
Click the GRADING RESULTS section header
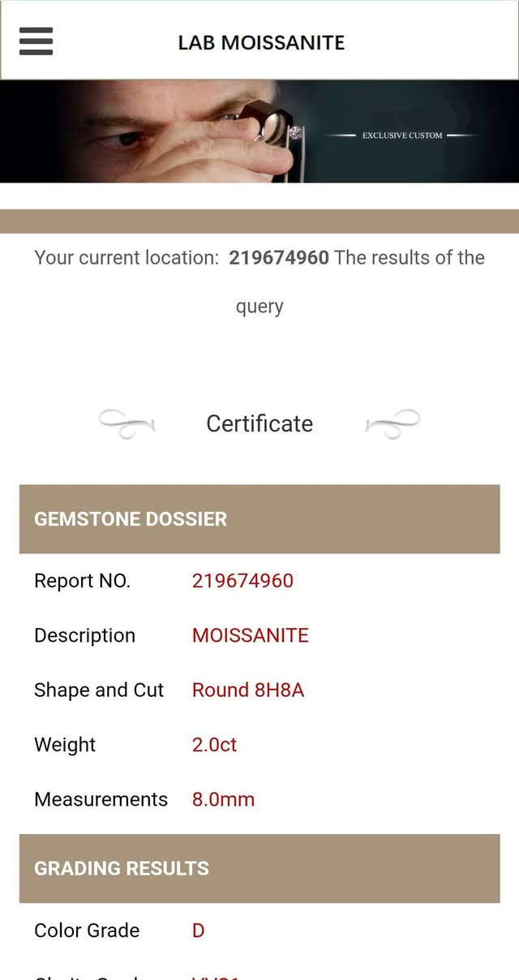coord(122,868)
